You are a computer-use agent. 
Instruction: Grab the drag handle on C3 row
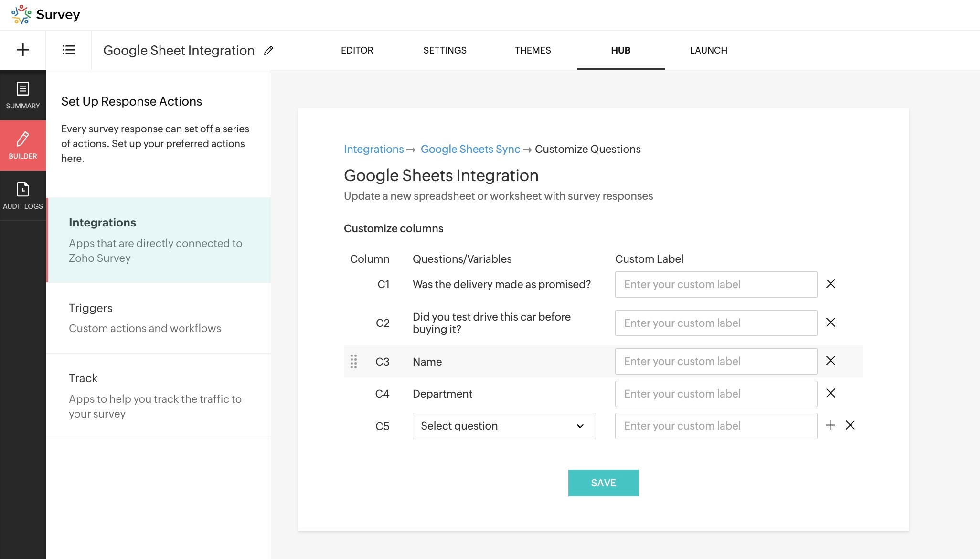[353, 361]
